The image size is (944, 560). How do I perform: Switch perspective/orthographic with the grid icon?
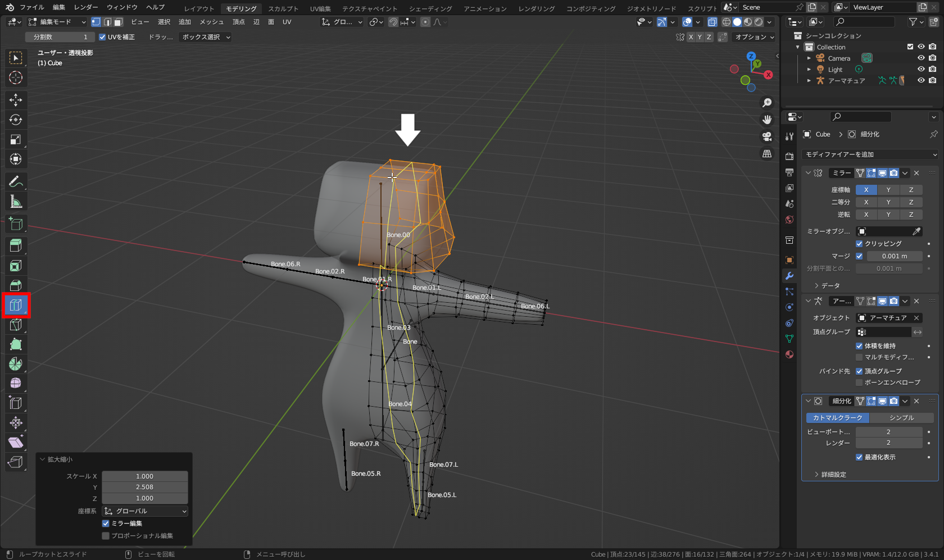click(767, 153)
